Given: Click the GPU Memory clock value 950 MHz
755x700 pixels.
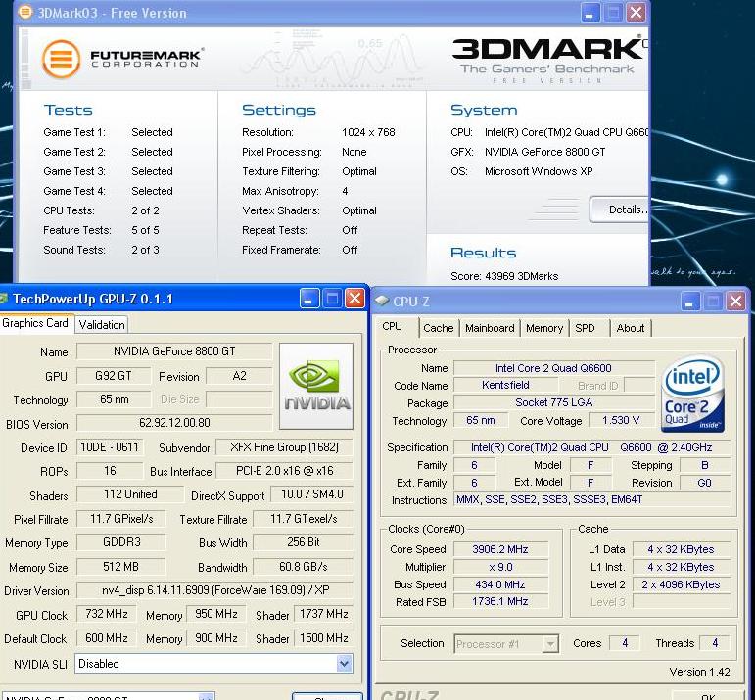Looking at the screenshot, I should 216,614.
